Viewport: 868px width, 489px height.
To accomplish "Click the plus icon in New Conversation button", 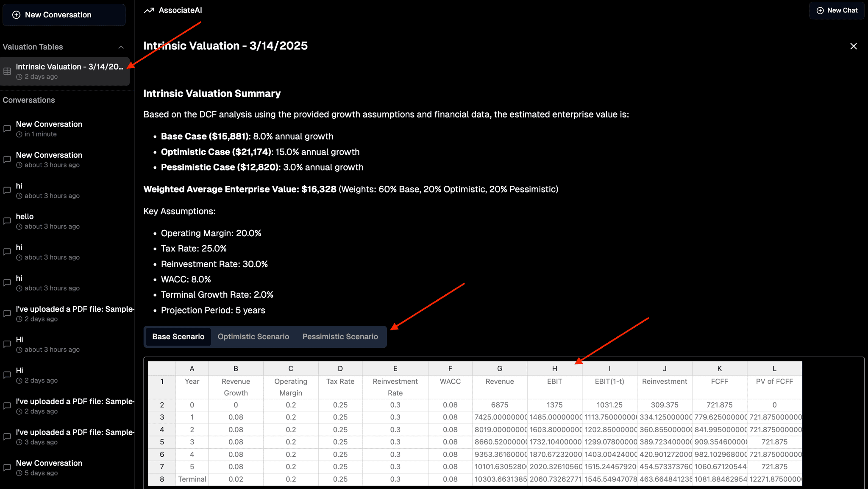I will 16,15.
